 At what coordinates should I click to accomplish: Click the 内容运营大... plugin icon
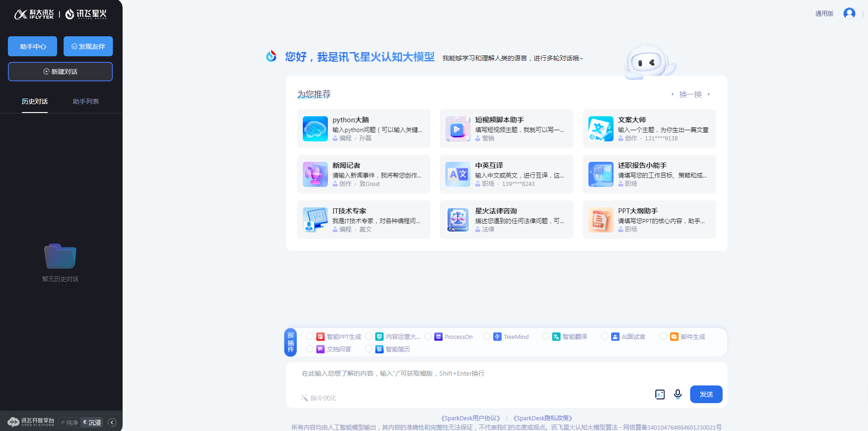(379, 337)
